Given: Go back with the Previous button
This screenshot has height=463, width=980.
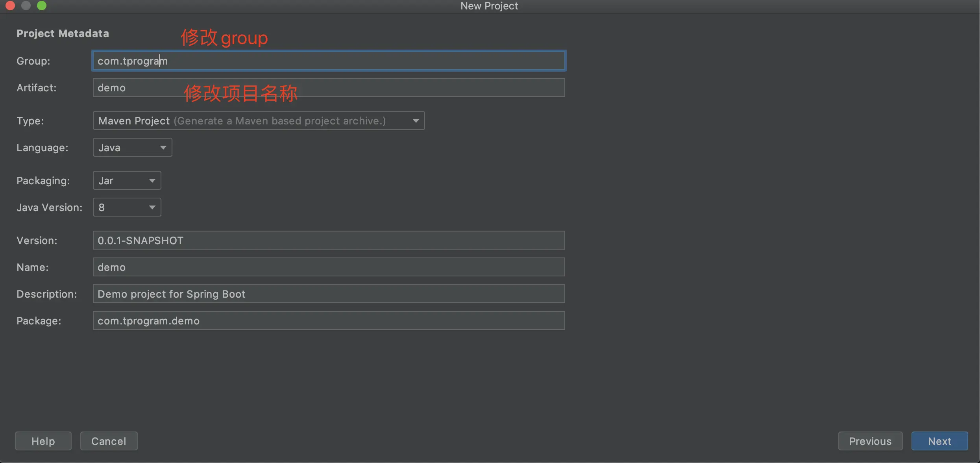Looking at the screenshot, I should point(870,441).
